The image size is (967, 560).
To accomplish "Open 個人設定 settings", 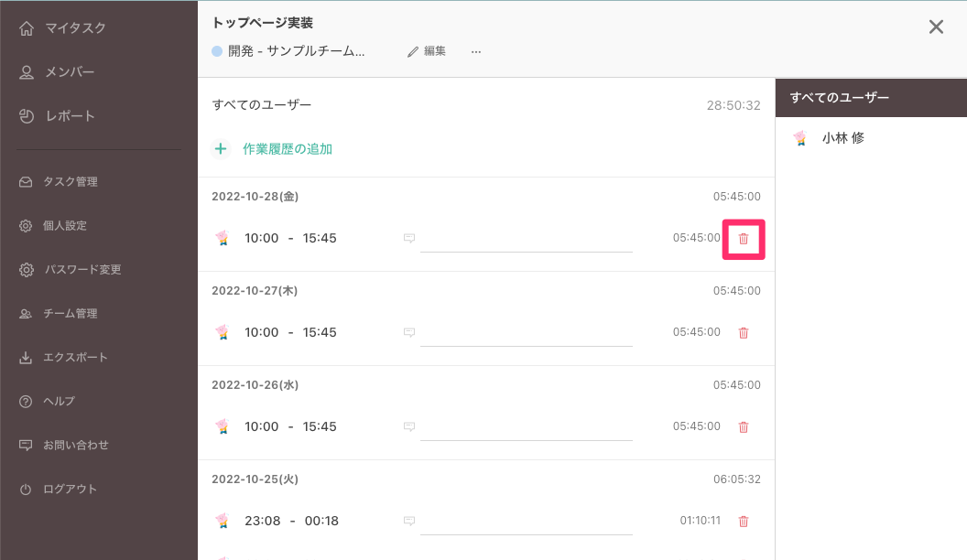I will point(64,226).
